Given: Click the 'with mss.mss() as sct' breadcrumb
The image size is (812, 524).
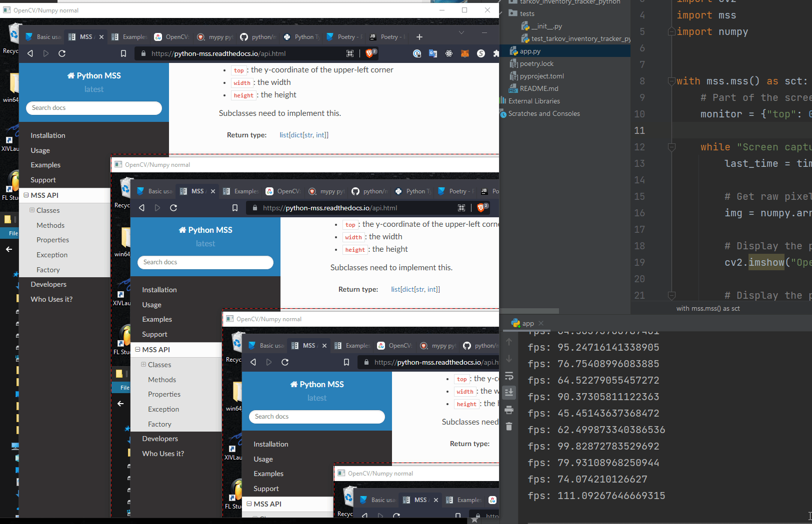Looking at the screenshot, I should click(x=708, y=308).
